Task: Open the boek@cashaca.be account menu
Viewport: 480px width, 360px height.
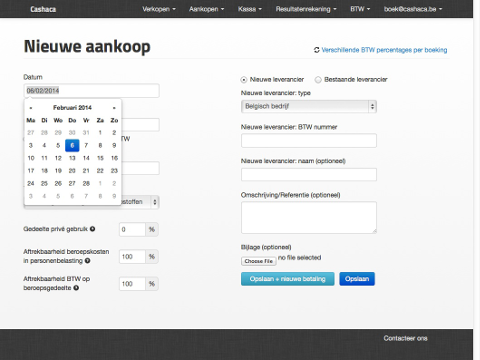Action: click(413, 9)
